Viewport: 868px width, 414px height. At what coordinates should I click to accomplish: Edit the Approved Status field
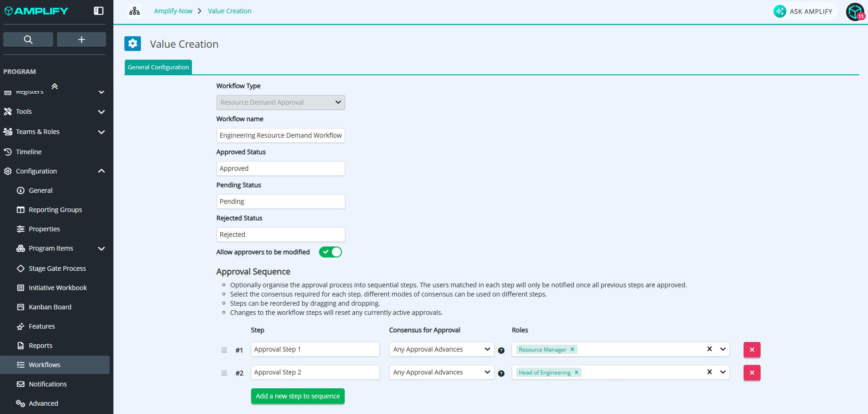280,168
